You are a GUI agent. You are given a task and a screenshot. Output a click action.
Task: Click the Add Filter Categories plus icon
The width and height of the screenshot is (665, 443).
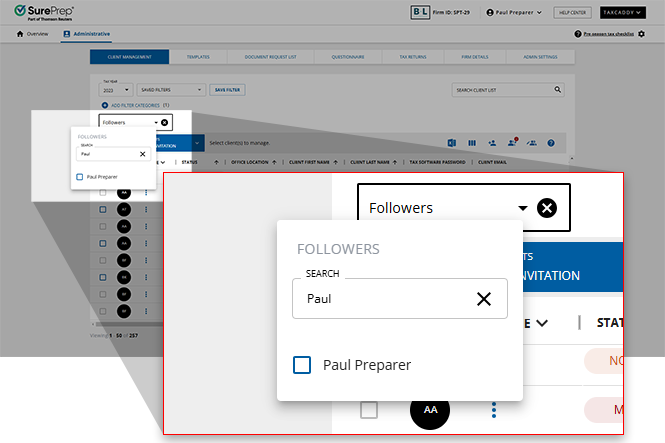(x=105, y=105)
